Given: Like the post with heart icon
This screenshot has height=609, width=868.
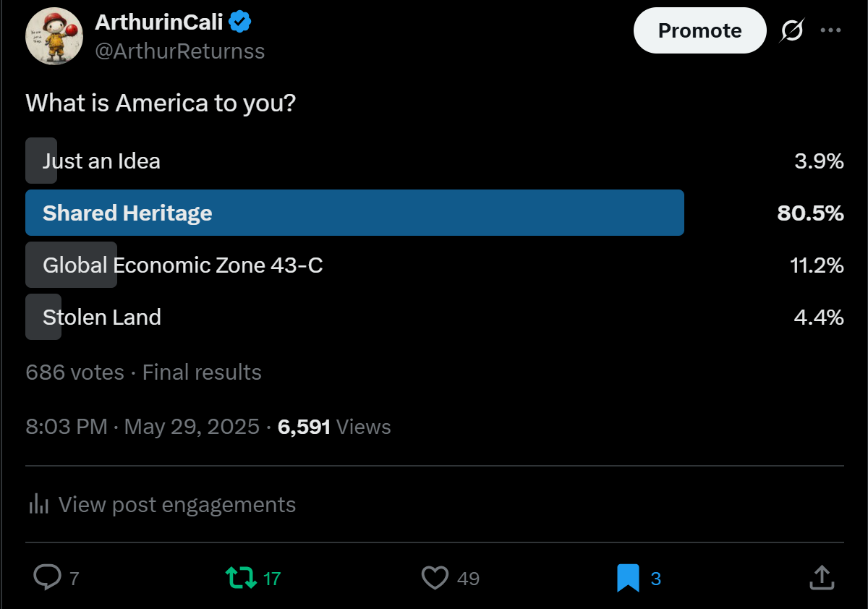Looking at the screenshot, I should pyautogui.click(x=435, y=577).
